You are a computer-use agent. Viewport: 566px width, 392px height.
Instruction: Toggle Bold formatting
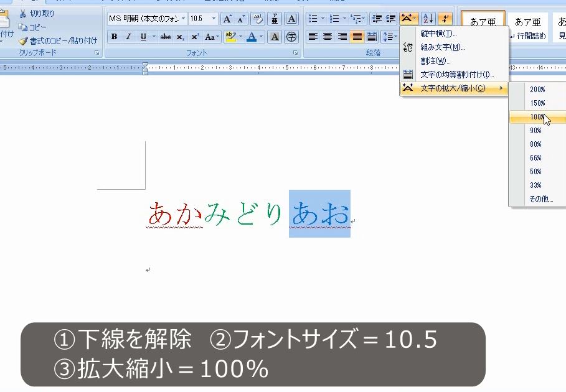[114, 37]
